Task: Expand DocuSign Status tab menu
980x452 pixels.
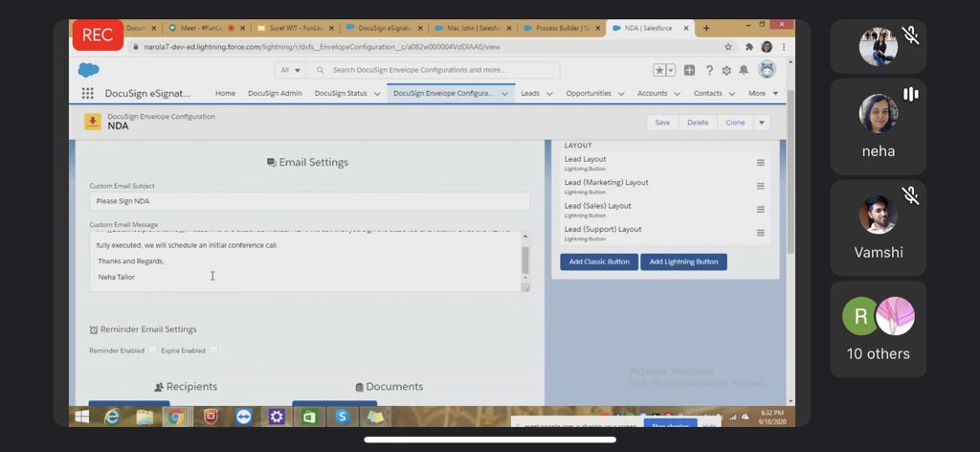Action: click(377, 94)
